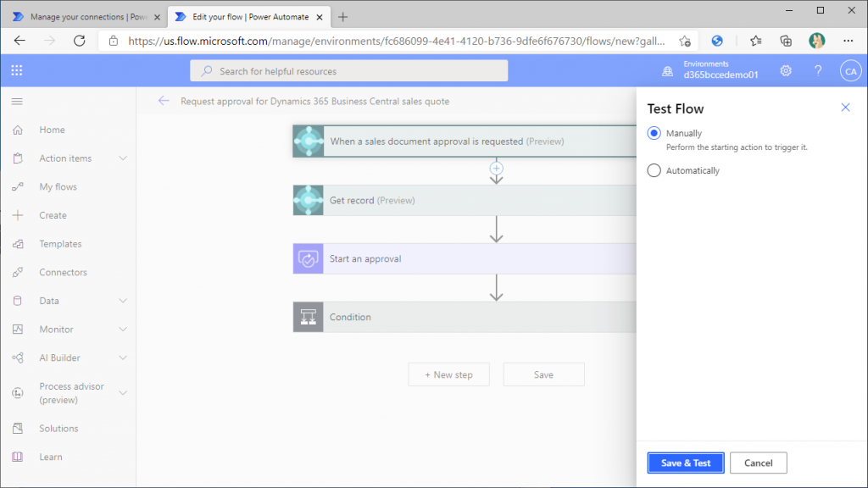Close the Manage your connections tab
868x488 pixels.
[157, 17]
